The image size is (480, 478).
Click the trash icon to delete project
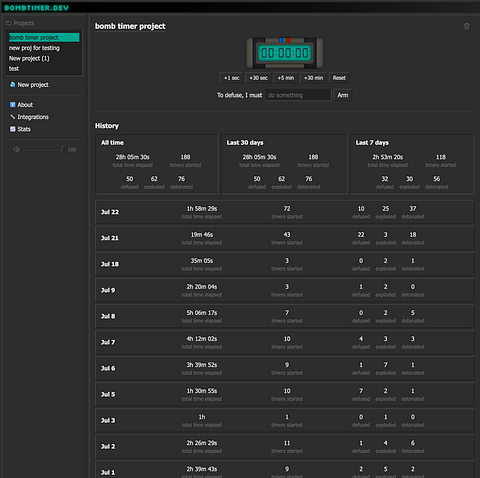point(467,26)
